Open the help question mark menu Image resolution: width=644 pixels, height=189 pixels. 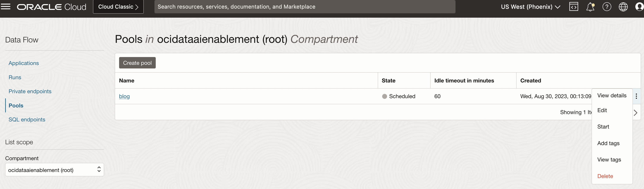coord(607,7)
